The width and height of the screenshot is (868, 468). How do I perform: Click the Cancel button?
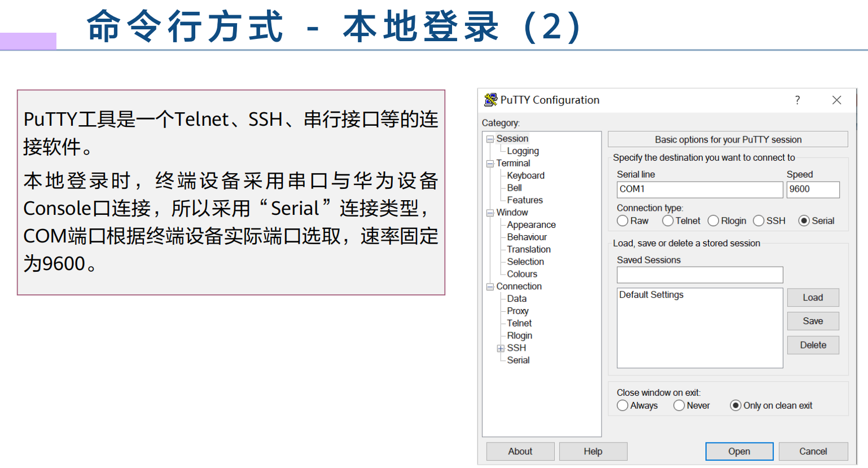click(813, 452)
